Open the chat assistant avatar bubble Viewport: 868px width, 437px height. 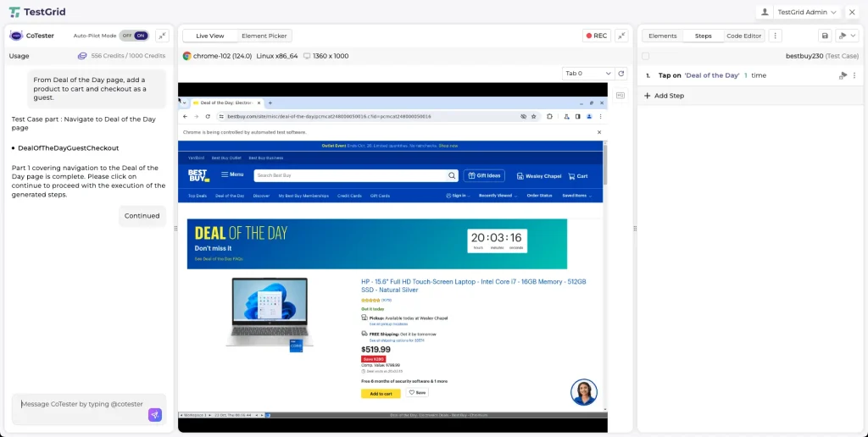(583, 392)
